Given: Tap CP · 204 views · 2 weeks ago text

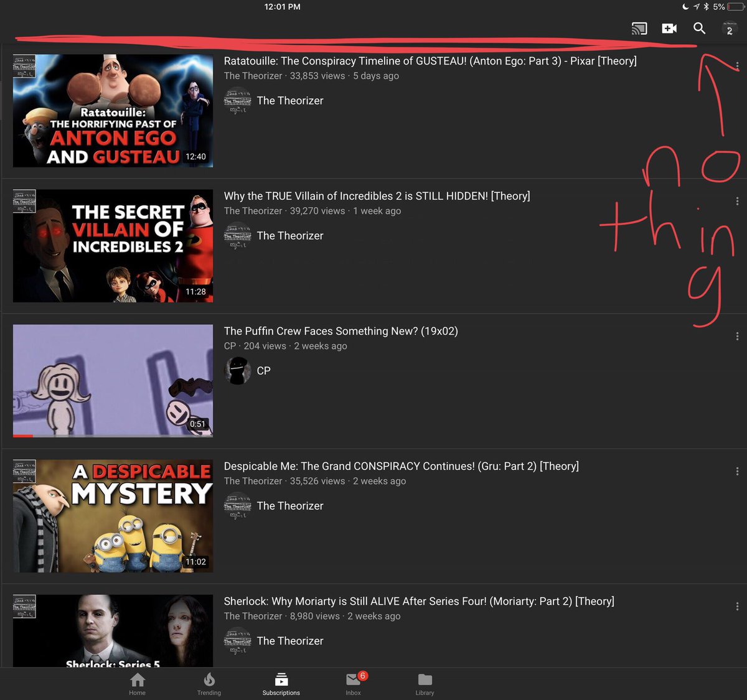Looking at the screenshot, I should click(286, 346).
